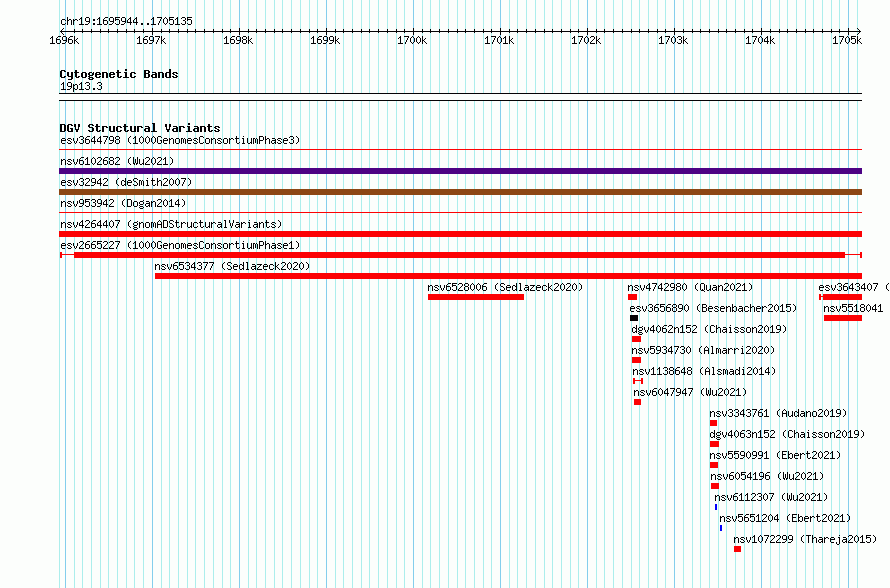Click the 1704k ruler tick label
Screen dimensions: 890x588
[x=760, y=40]
